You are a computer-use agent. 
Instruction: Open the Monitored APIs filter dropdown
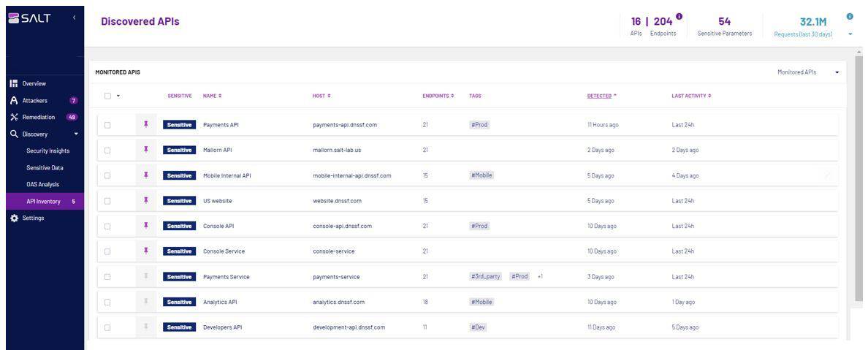click(x=808, y=72)
